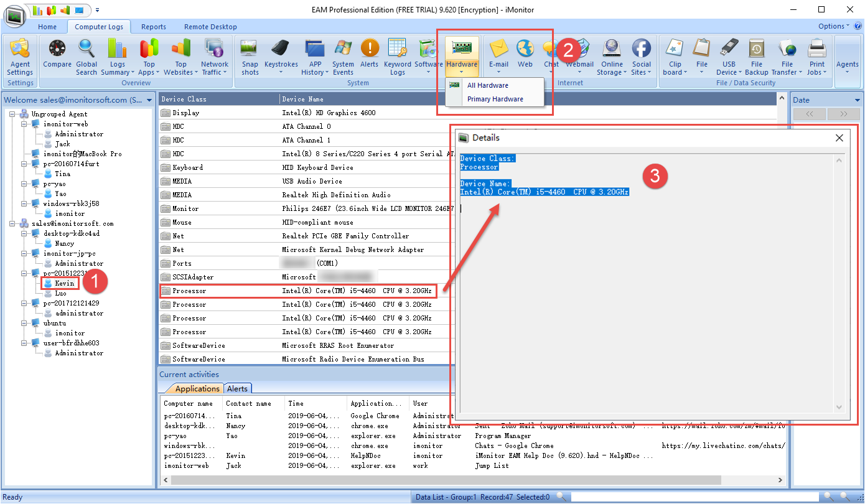Collapse the desktop-kdkc4ad computer node
865x504 pixels.
pos(25,233)
